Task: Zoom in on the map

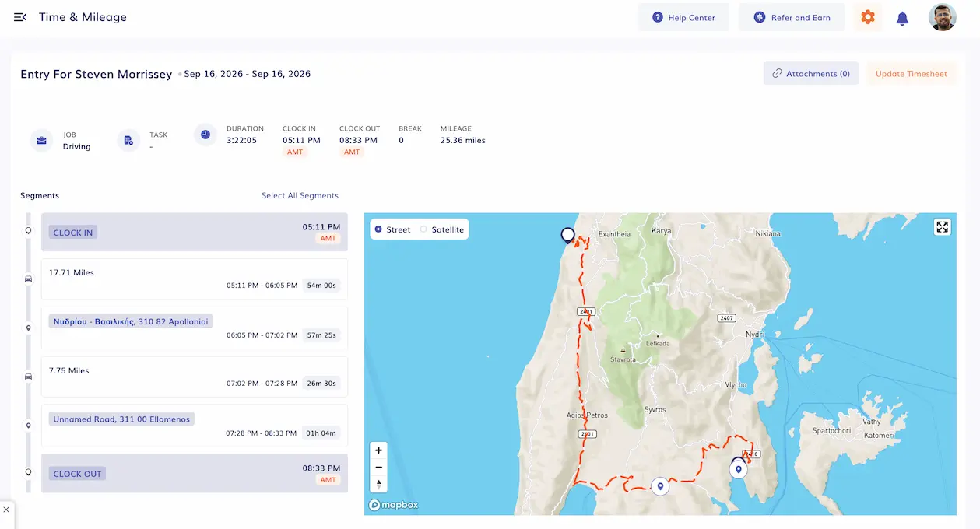Action: coord(378,450)
